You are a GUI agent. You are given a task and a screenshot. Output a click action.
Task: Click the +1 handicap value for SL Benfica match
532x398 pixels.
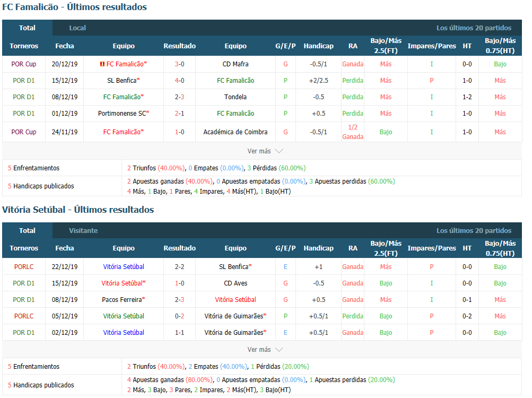tap(318, 267)
